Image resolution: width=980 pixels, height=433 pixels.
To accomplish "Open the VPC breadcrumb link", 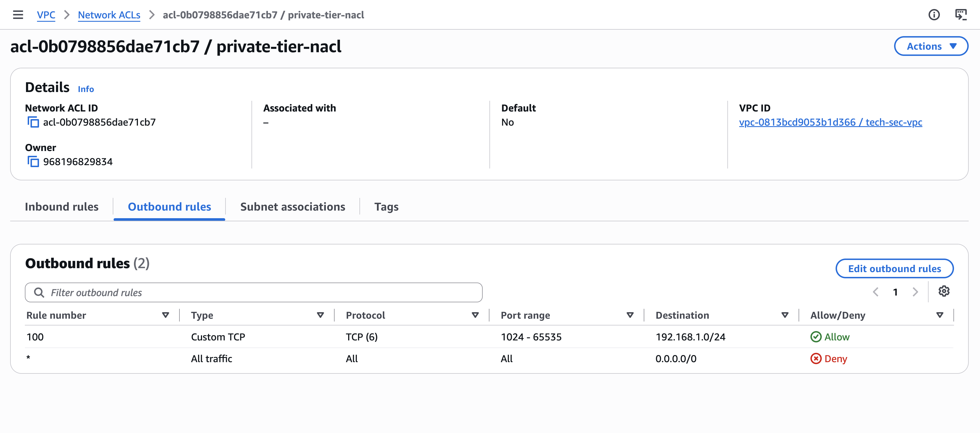I will (x=46, y=15).
